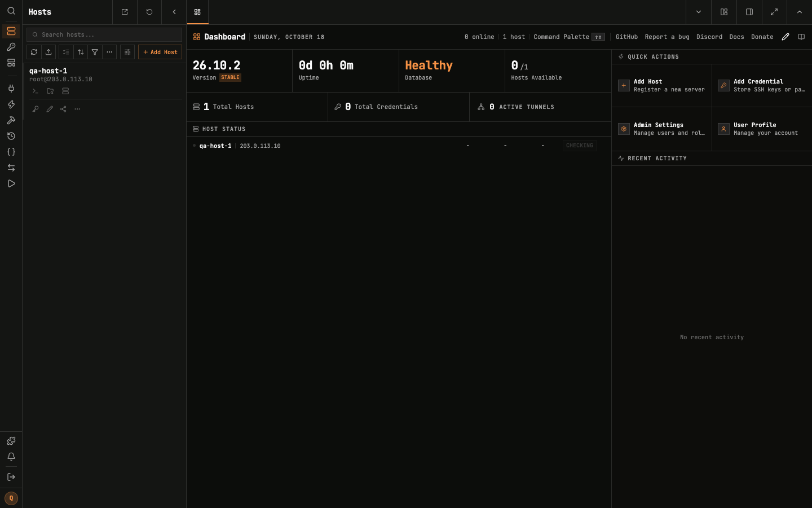The width and height of the screenshot is (812, 508).
Task: Open the tab list dropdown chevron
Action: click(x=699, y=12)
